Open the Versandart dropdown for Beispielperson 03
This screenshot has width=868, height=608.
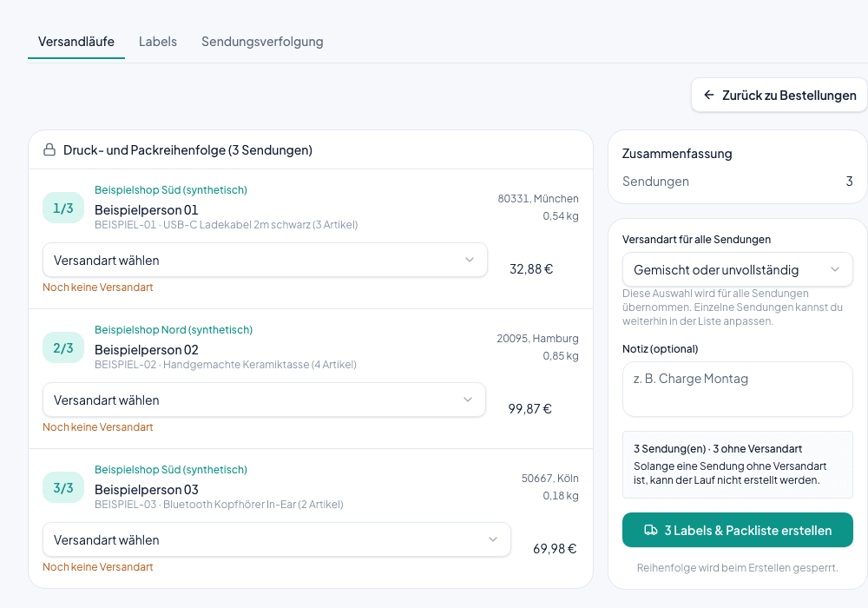coord(277,540)
